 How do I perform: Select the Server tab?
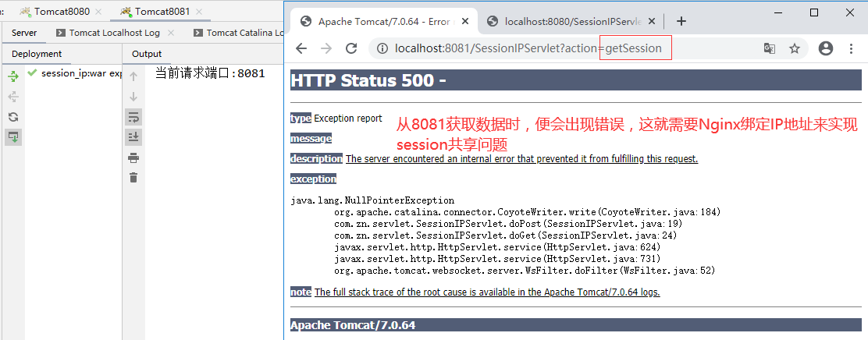tap(24, 33)
